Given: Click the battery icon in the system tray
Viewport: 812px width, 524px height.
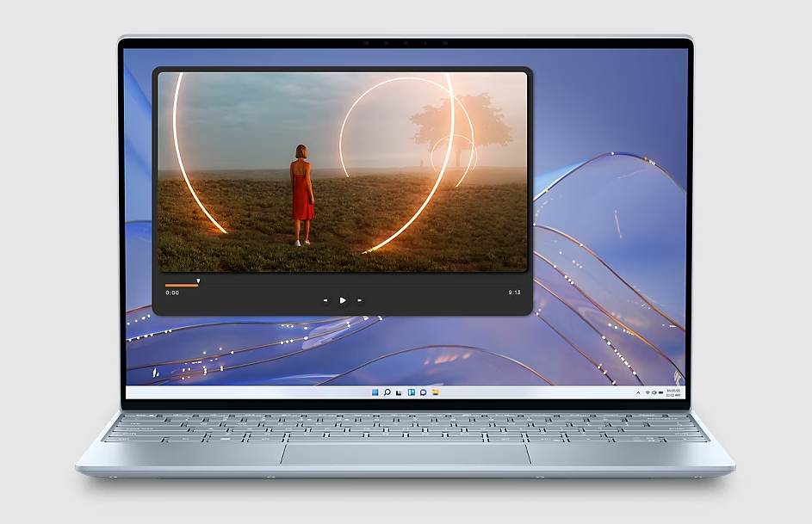Looking at the screenshot, I should point(661,392).
